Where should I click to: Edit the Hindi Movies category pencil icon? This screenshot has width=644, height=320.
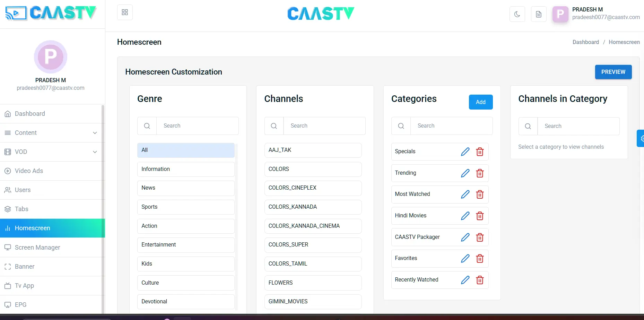pyautogui.click(x=465, y=216)
